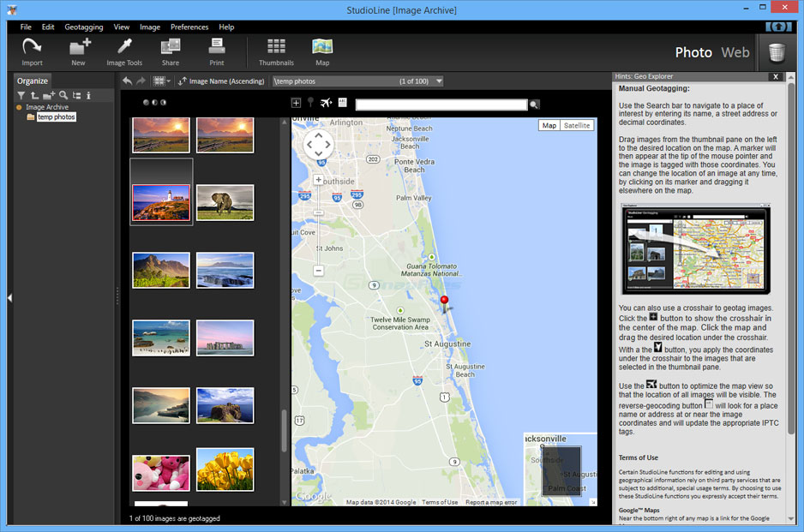Switch map to Satellite view
The width and height of the screenshot is (804, 532).
click(x=577, y=125)
